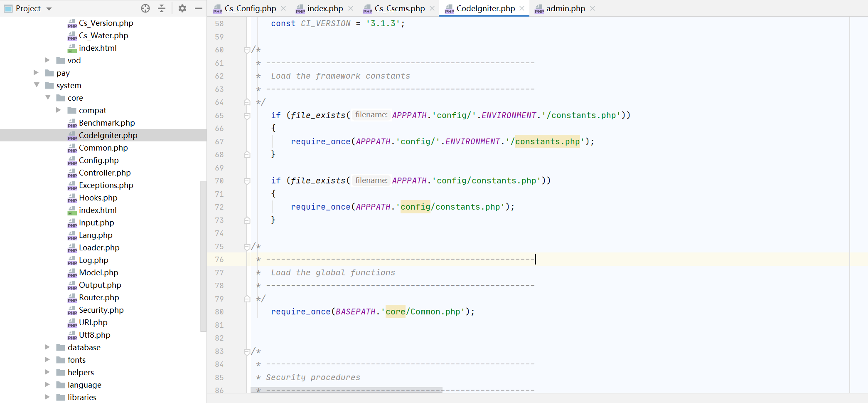
Task: Select Router.php file
Action: [x=99, y=297]
